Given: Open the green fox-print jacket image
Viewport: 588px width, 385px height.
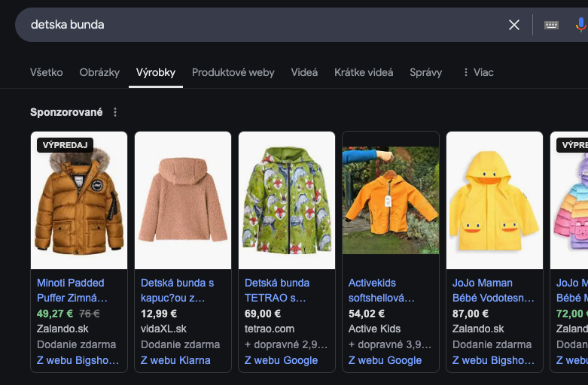Looking at the screenshot, I should 287,200.
